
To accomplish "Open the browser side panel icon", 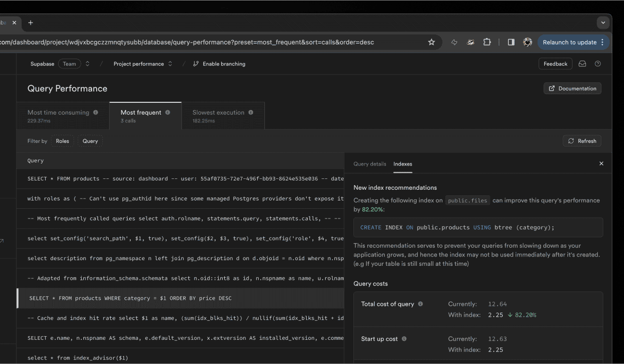I will click(511, 42).
